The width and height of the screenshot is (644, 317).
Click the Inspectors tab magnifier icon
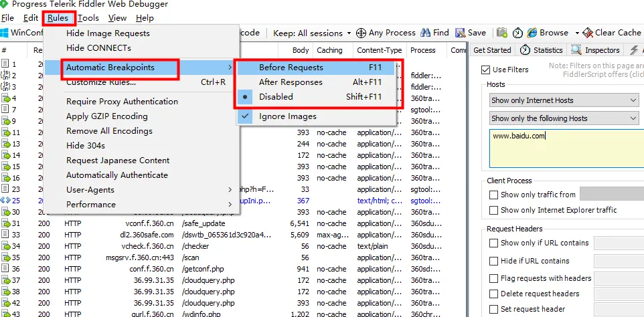pyautogui.click(x=576, y=50)
